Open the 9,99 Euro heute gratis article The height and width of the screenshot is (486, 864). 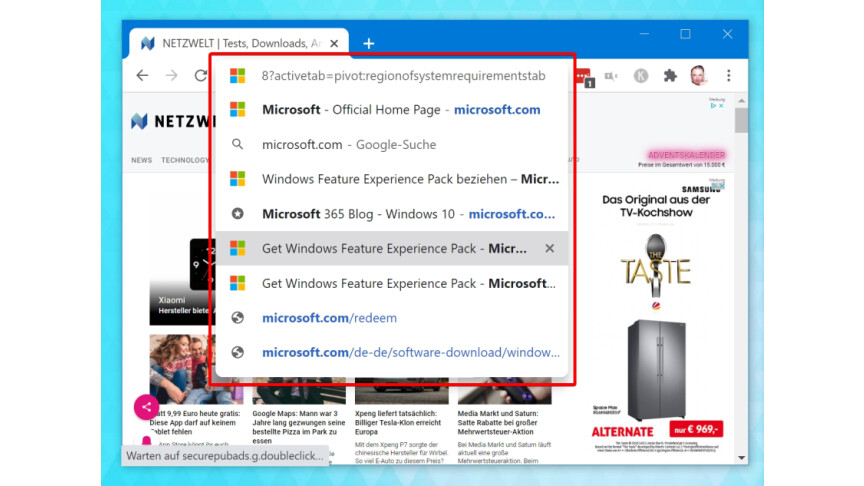[x=196, y=423]
